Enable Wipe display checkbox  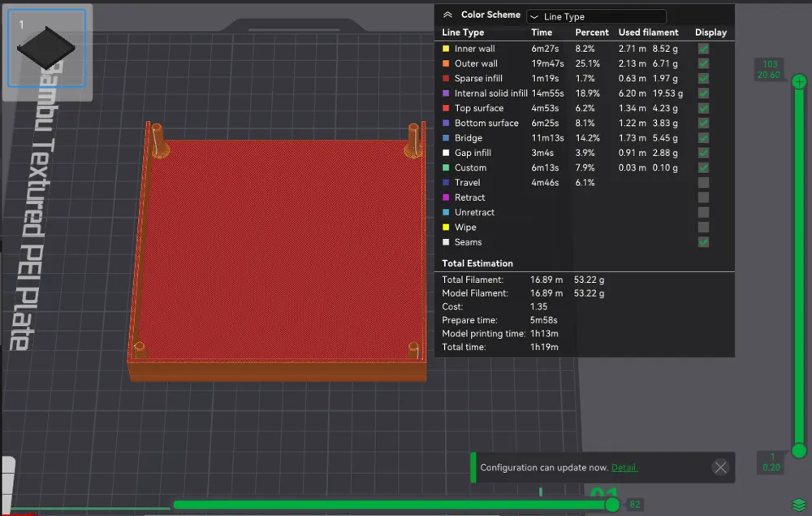point(703,228)
